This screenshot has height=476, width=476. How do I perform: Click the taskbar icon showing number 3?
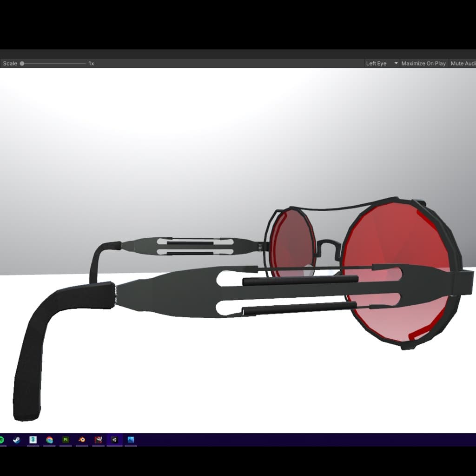pyautogui.click(x=33, y=440)
